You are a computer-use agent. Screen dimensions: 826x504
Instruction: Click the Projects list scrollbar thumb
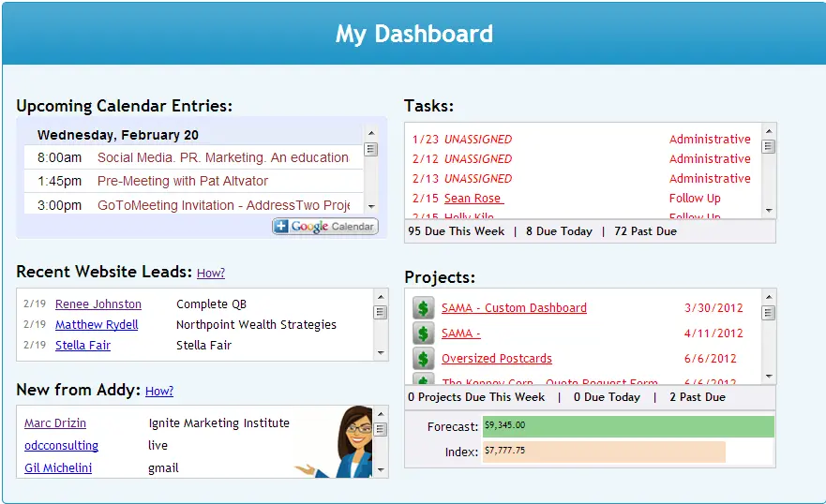769,313
